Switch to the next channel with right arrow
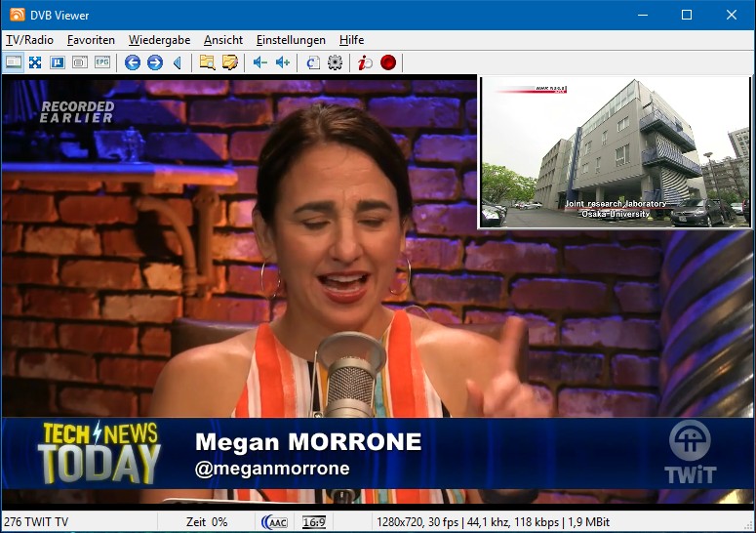 [154, 62]
